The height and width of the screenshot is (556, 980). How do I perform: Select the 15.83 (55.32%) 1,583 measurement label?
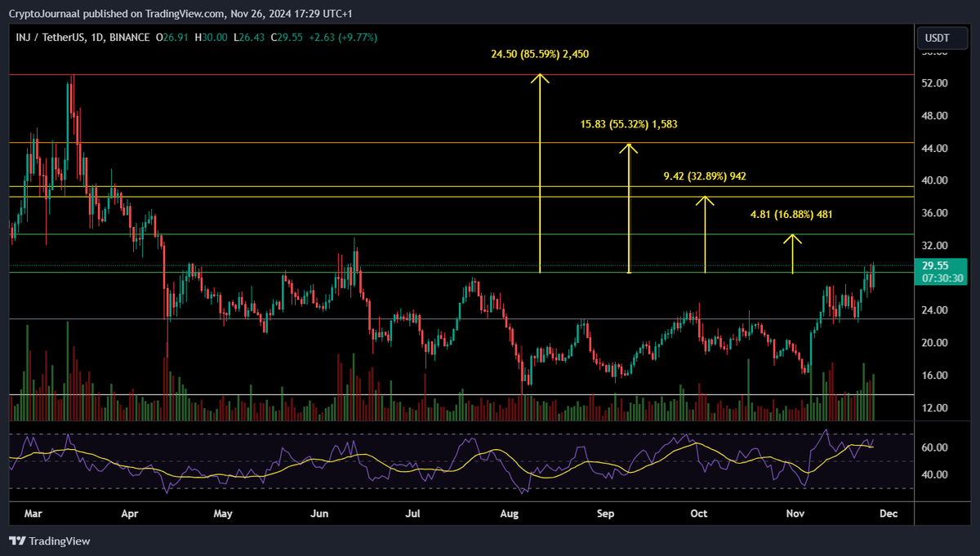coord(629,125)
